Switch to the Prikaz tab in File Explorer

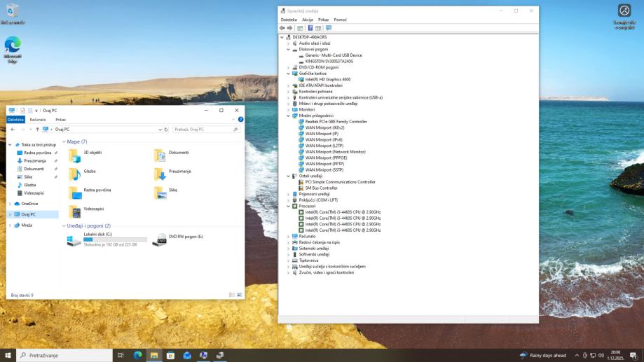point(60,120)
